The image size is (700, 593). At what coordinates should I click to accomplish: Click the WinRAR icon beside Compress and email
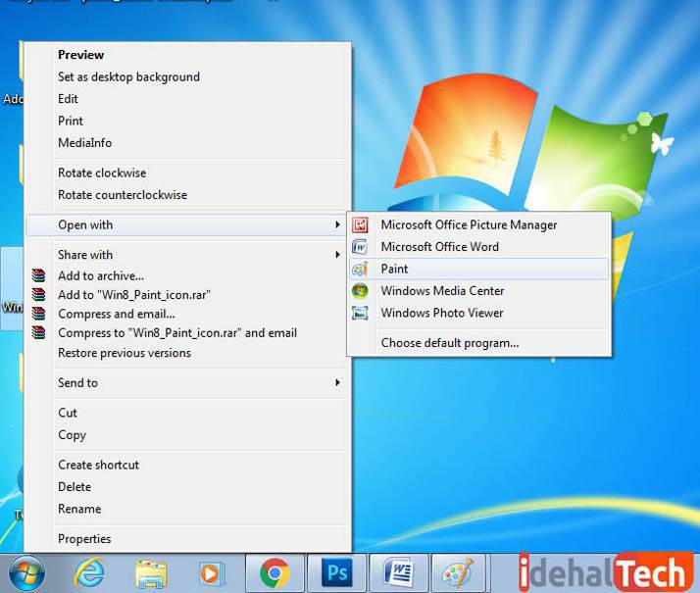(x=39, y=314)
